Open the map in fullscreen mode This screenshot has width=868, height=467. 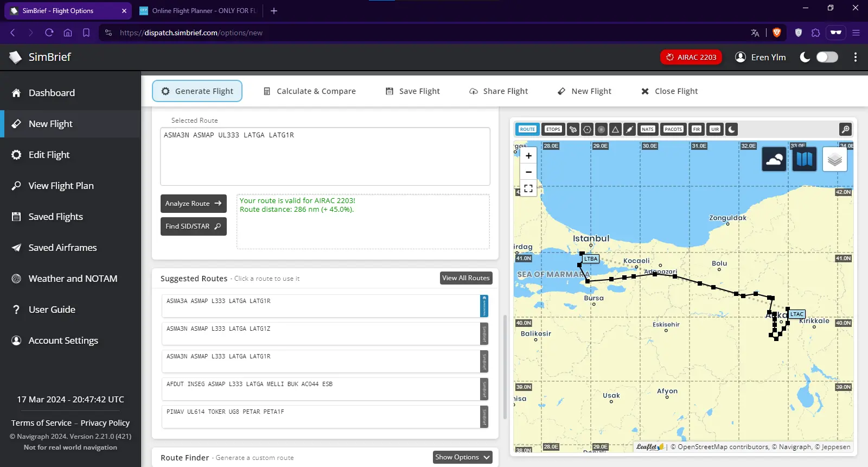tap(528, 188)
